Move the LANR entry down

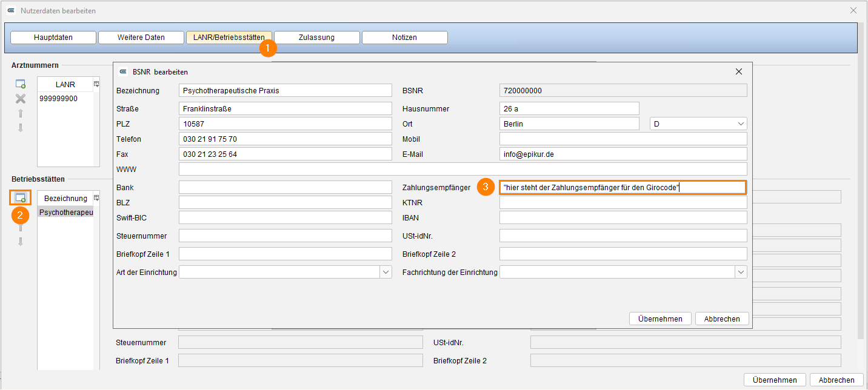(x=21, y=128)
